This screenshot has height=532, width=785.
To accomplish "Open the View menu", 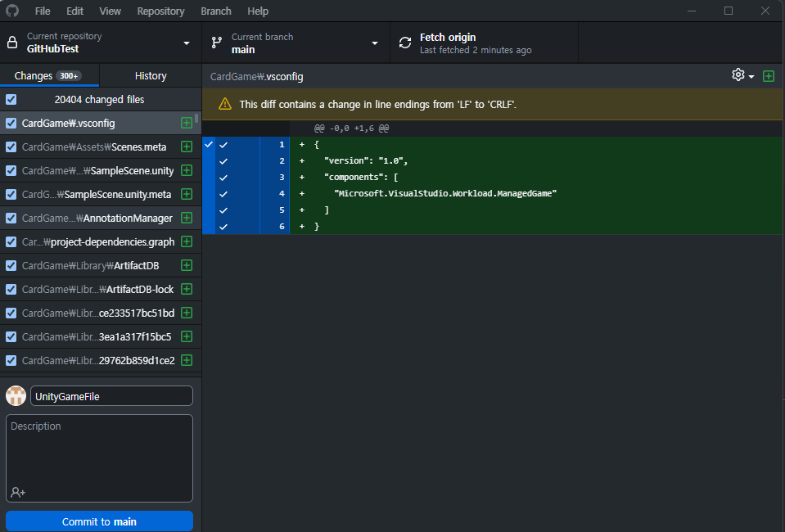I will coord(111,11).
